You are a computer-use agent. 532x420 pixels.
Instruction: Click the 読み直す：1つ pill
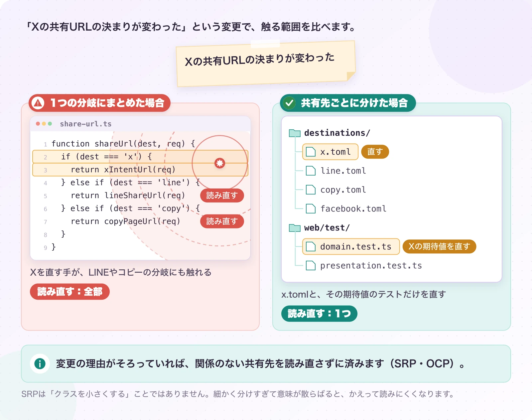pyautogui.click(x=319, y=314)
